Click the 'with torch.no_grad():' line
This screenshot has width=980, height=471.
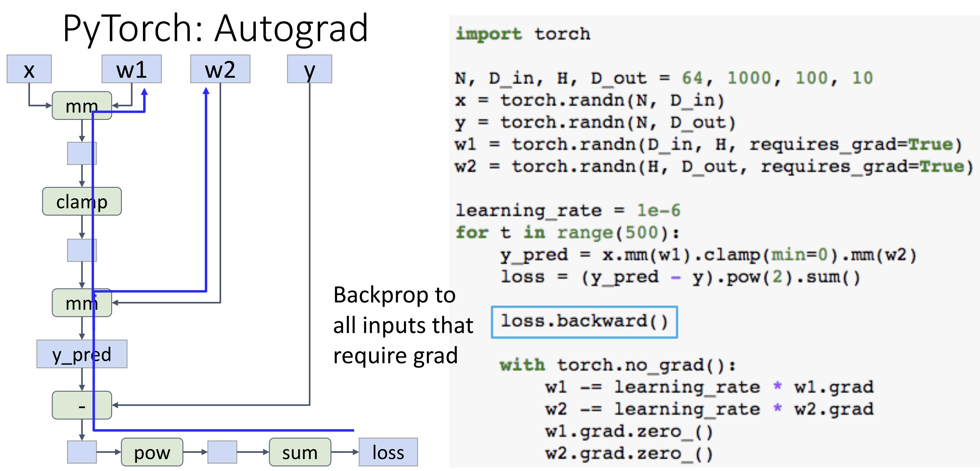pyautogui.click(x=618, y=365)
